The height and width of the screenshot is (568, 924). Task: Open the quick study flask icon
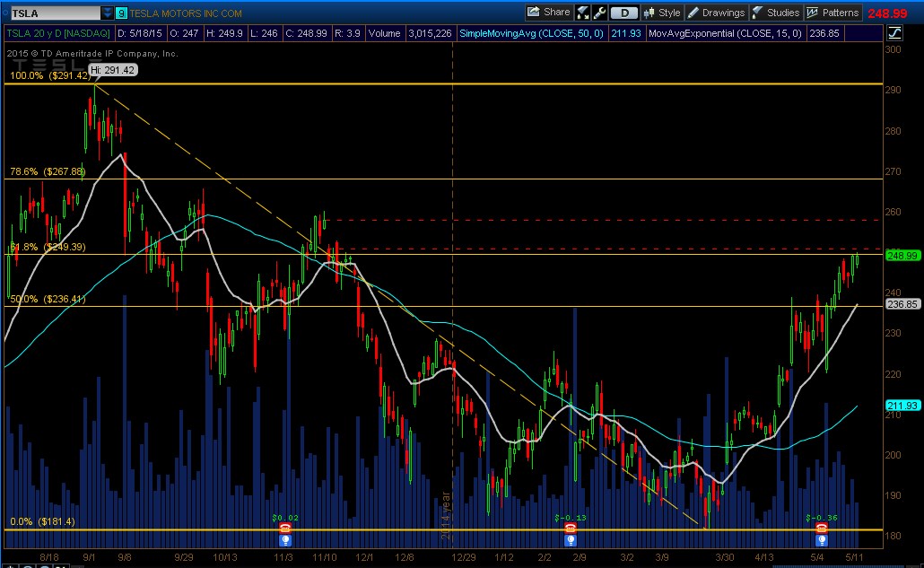click(x=582, y=13)
